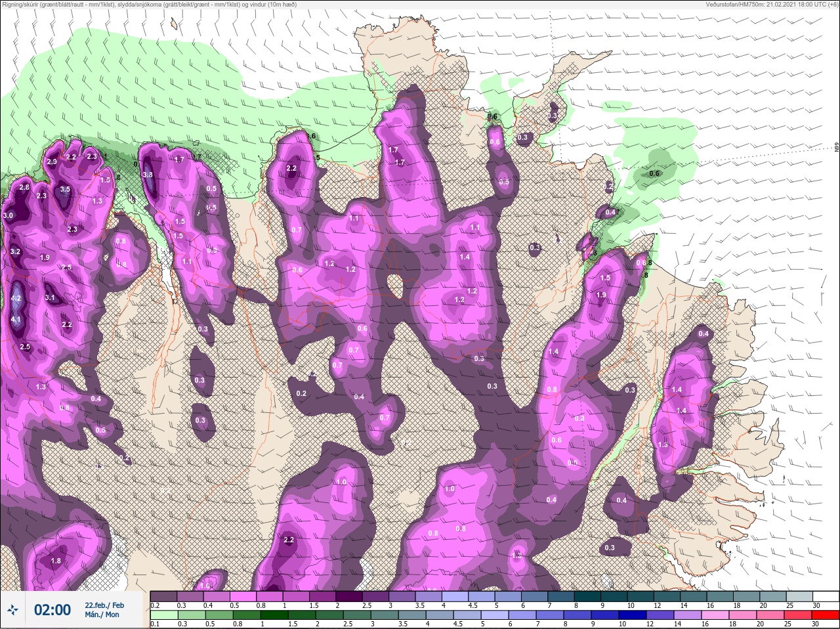Click the 3.8 precipitation value on the map
Viewport: 840px width, 629px height.
148,175
